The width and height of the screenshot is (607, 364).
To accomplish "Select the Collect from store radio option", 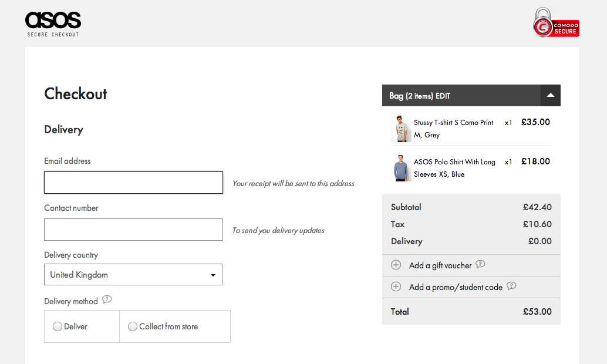I will pos(133,326).
